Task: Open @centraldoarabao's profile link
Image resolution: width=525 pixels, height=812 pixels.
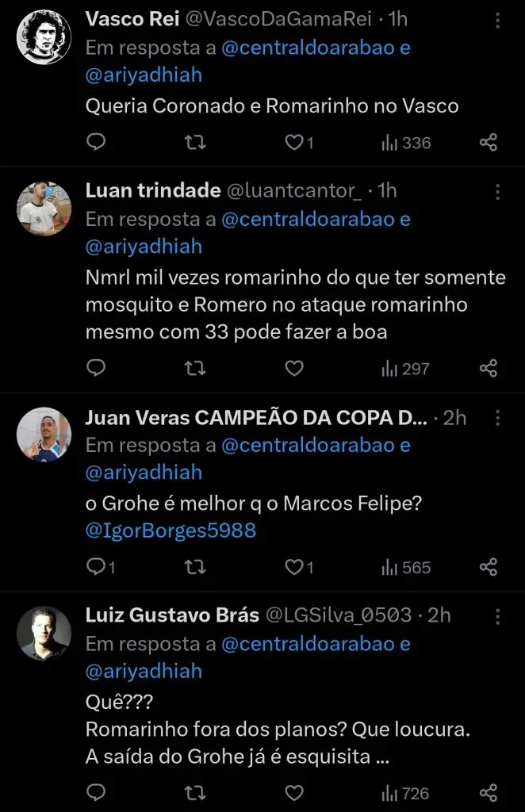Action: 309,47
